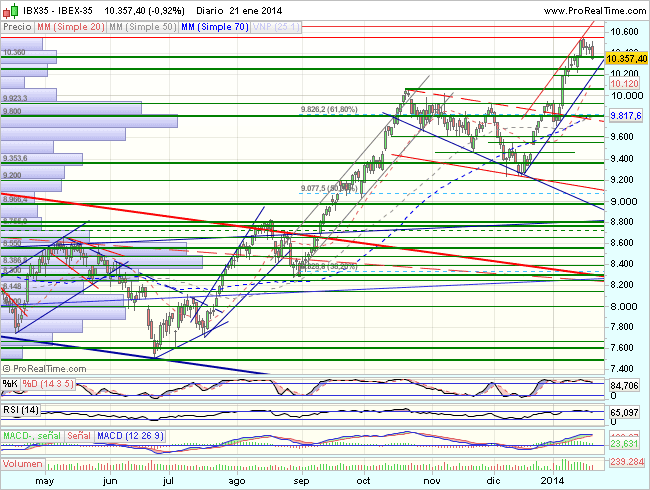Click the MACD-, señal label
This screenshot has width=650, height=490.
[32, 436]
